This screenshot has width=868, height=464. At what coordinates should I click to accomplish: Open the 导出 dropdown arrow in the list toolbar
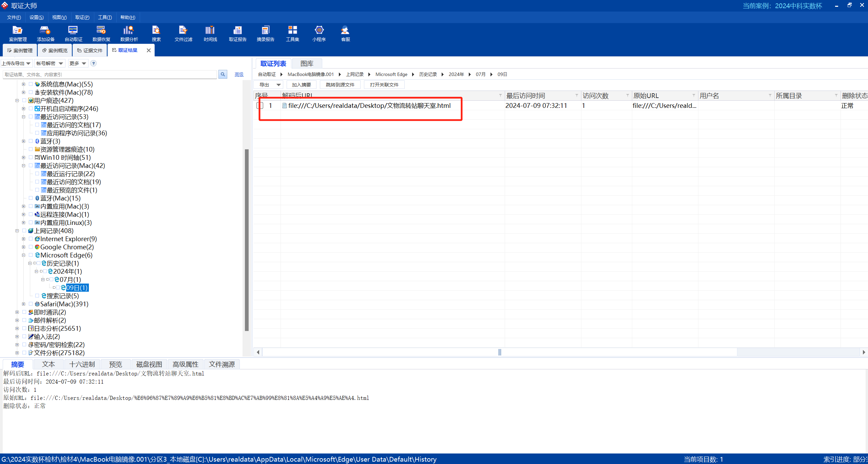[x=278, y=85]
